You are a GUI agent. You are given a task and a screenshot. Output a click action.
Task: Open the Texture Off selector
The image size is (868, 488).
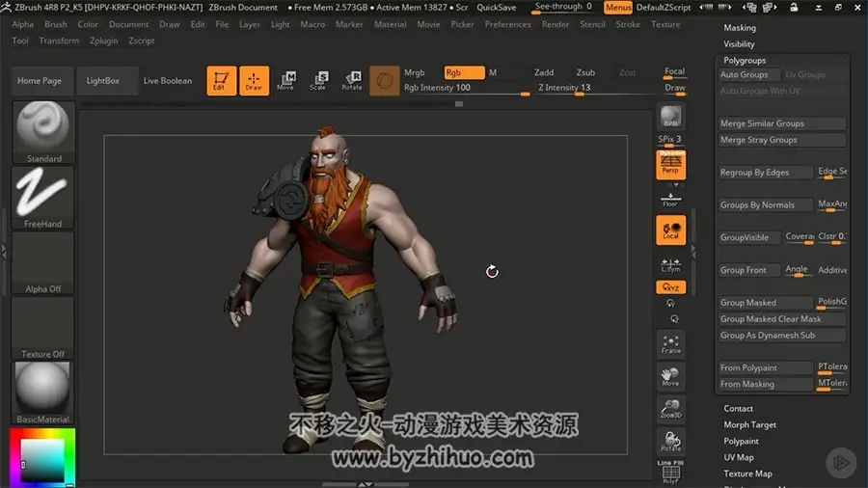point(43,328)
